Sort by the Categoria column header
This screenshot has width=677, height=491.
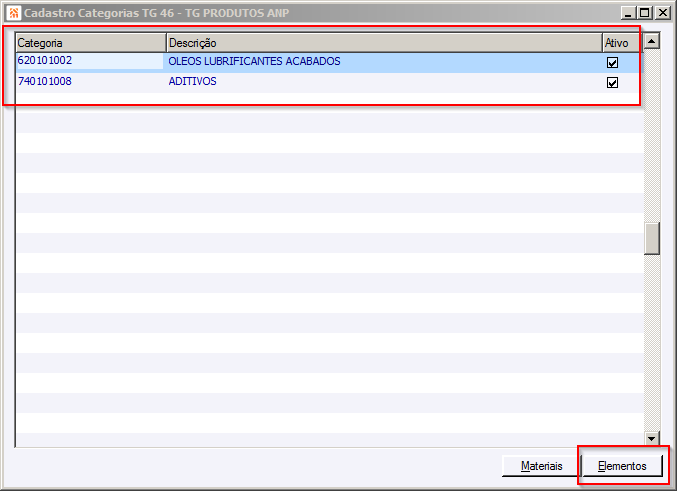point(91,43)
